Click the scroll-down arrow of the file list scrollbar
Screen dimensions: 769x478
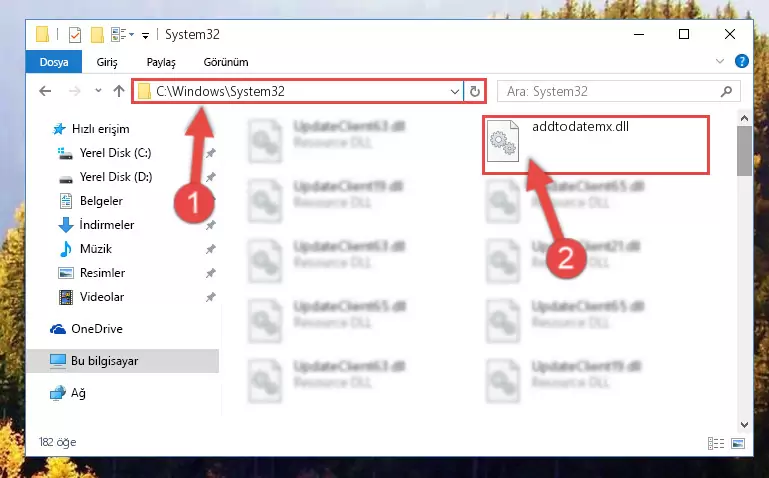(744, 425)
